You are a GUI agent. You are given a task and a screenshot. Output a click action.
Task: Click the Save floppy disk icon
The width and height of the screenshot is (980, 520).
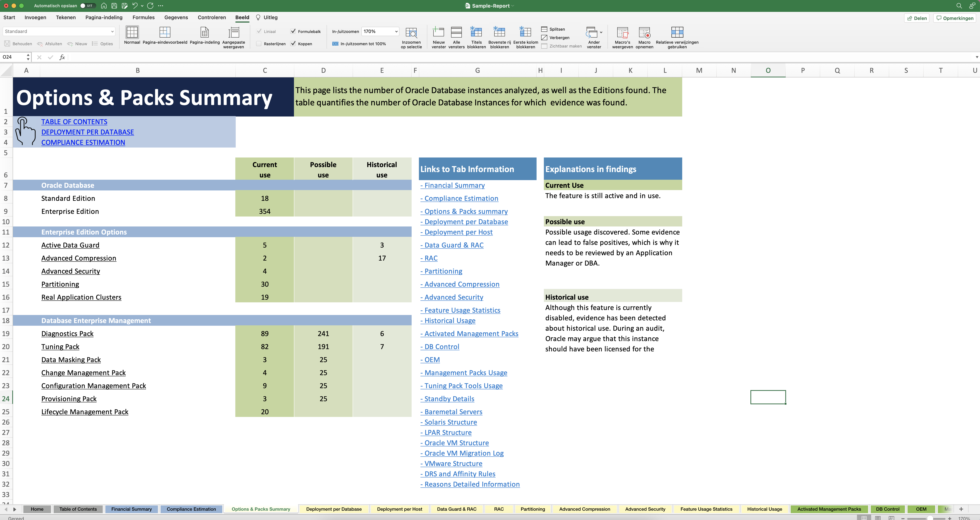(114, 6)
